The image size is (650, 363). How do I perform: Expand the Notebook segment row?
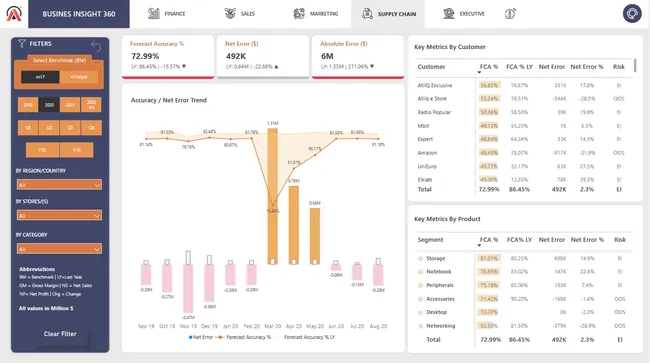420,272
